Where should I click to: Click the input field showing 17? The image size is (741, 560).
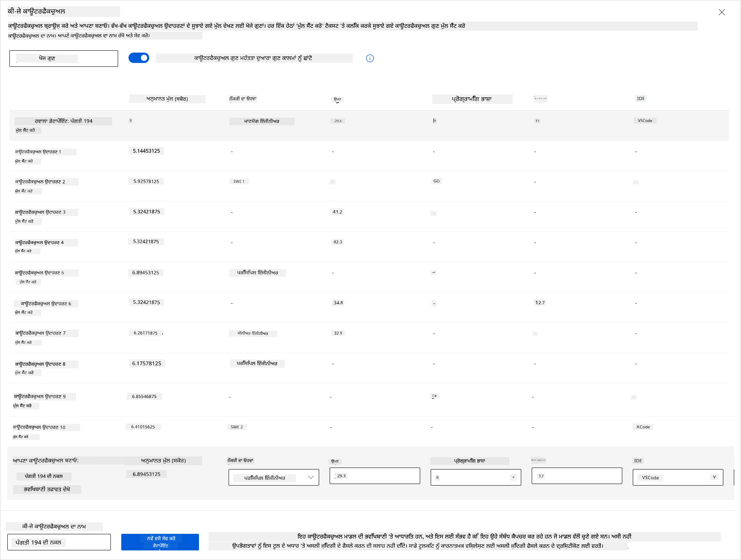pos(577,476)
